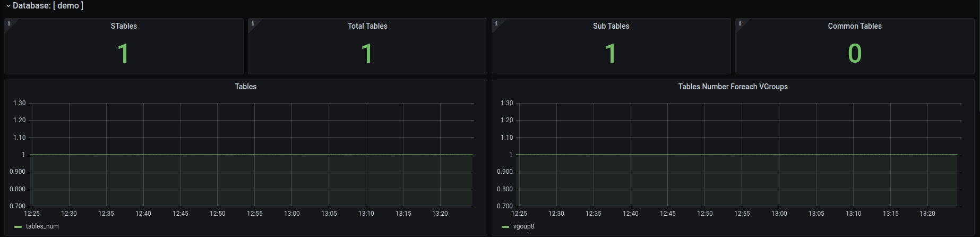The width and height of the screenshot is (980, 237).
Task: Click the Sub Tables stat value 1
Action: coord(611,54)
